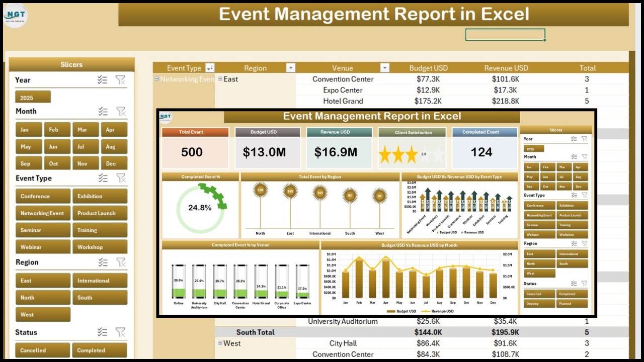This screenshot has height=362, width=644.
Task: Filter by Seminar event type
Action: click(43, 230)
